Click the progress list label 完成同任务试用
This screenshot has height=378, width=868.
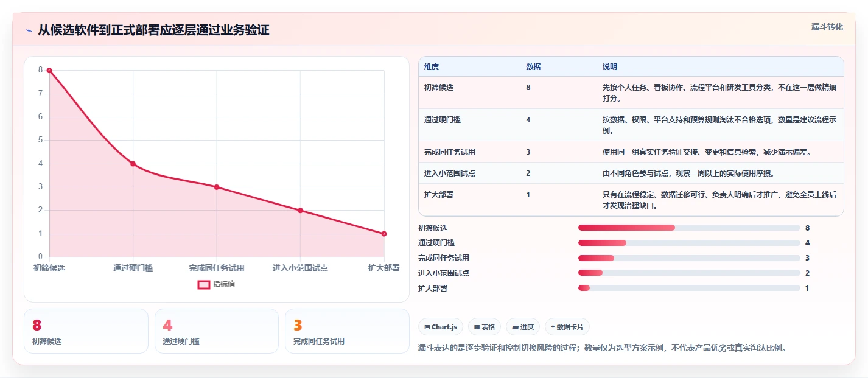444,258
